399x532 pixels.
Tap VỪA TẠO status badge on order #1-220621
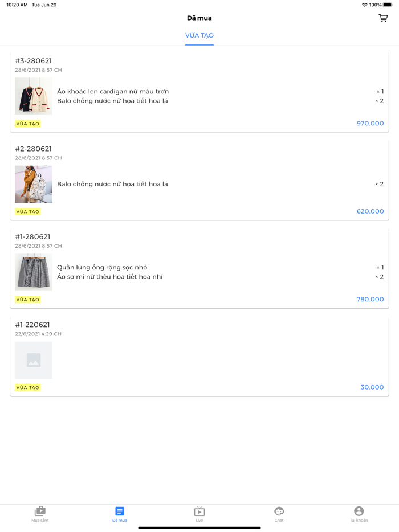(x=28, y=387)
